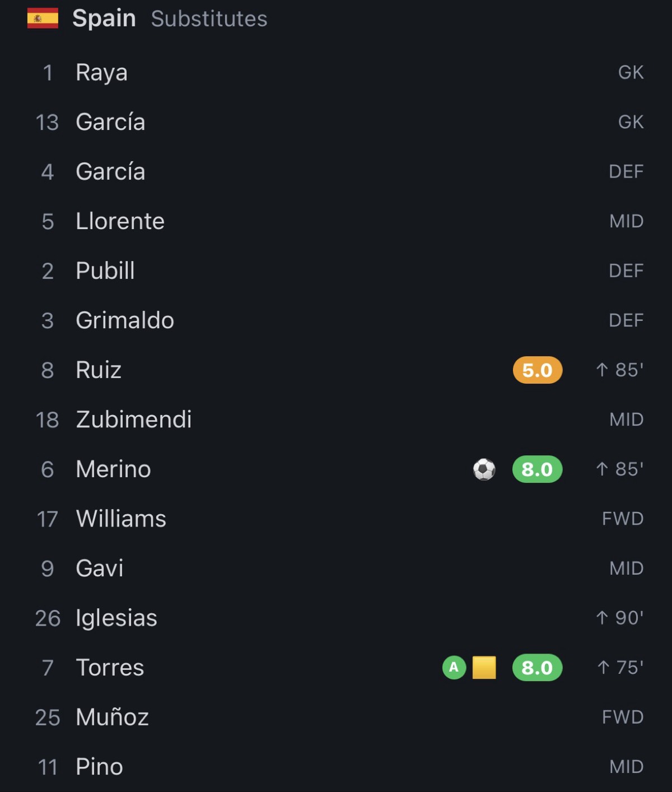Click Iglesias's 90' substitution arrow
Screen dimensions: 672x792
602,618
